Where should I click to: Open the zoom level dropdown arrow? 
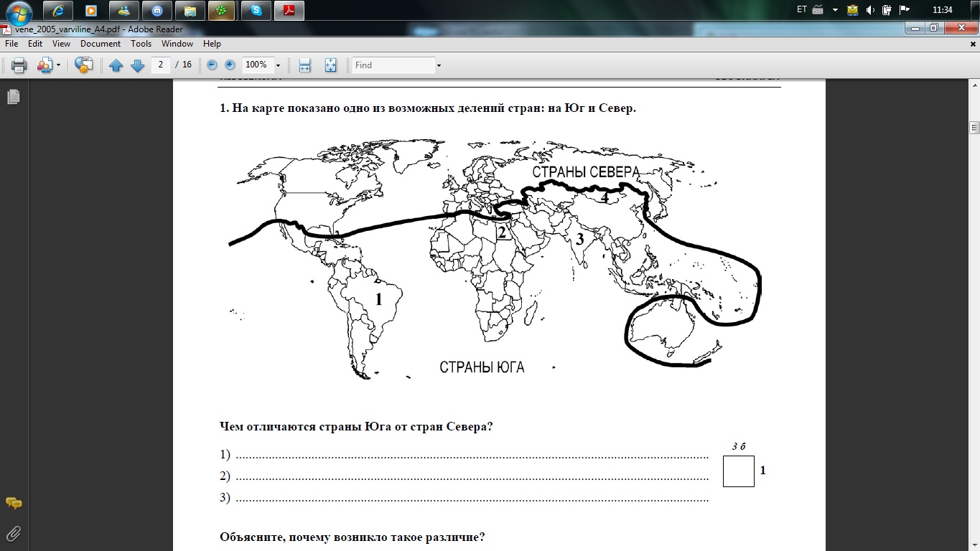coord(278,65)
